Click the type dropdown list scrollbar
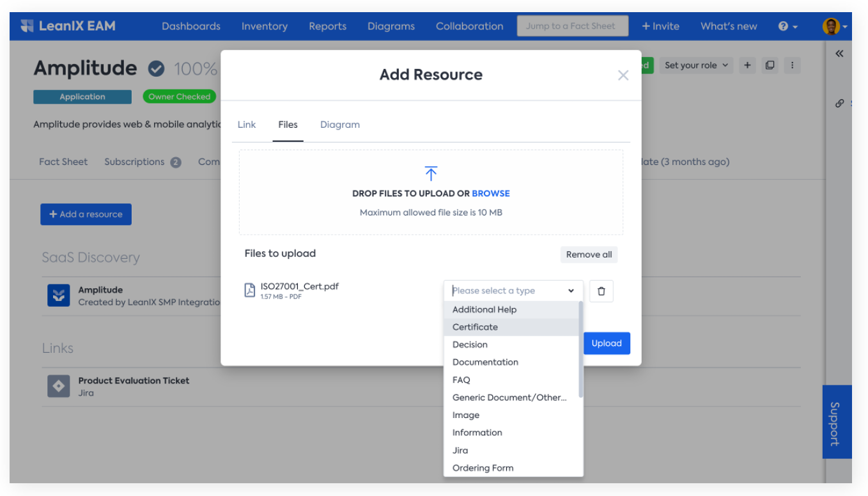868x496 pixels. (581, 350)
